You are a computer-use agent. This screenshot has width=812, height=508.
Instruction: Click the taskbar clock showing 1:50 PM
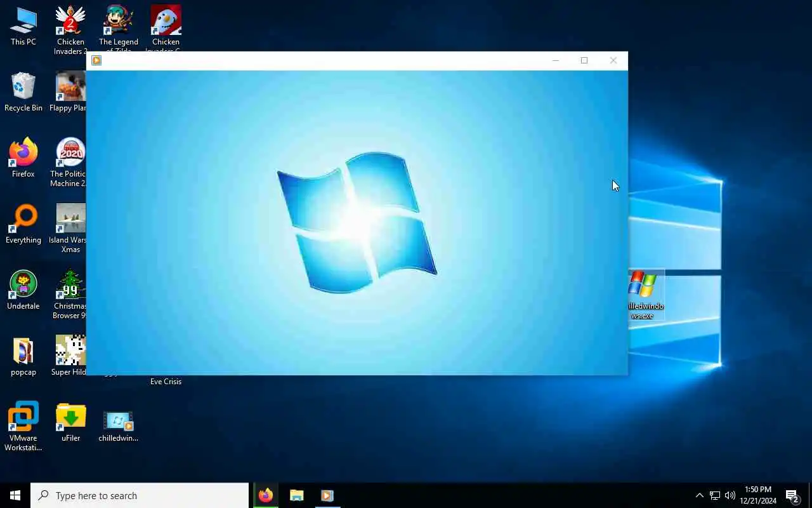pos(758,495)
